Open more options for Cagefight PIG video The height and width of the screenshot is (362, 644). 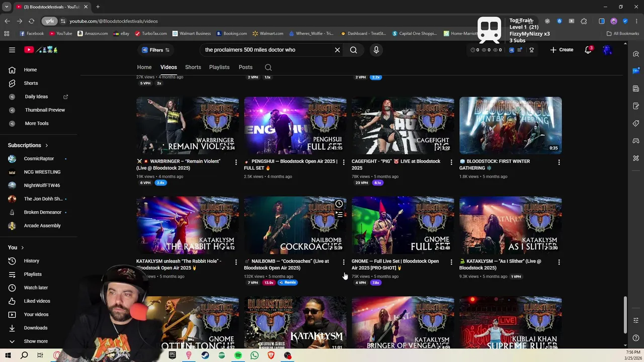(451, 162)
